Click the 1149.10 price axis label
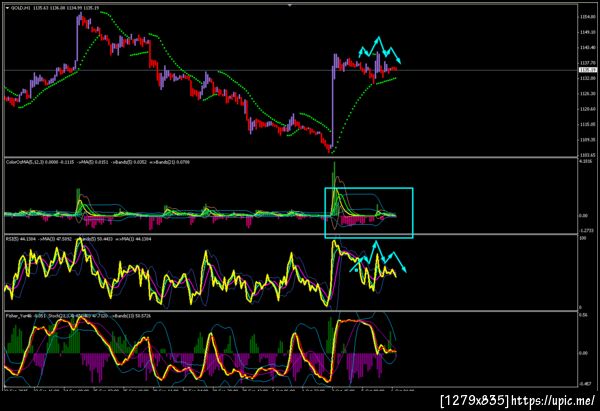The image size is (600, 411). pos(587,32)
